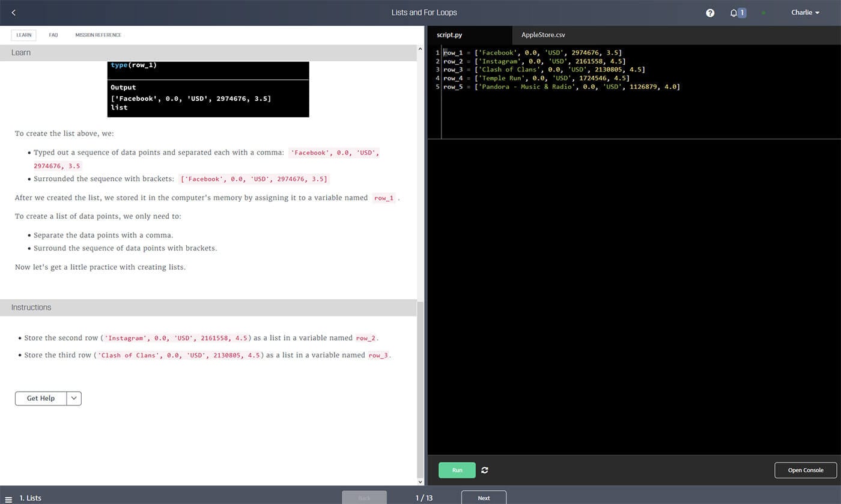Click the green online status dot
841x504 pixels.
click(x=764, y=13)
